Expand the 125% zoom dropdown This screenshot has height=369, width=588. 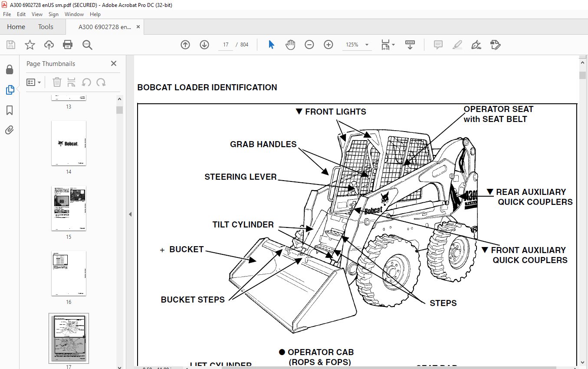[367, 45]
